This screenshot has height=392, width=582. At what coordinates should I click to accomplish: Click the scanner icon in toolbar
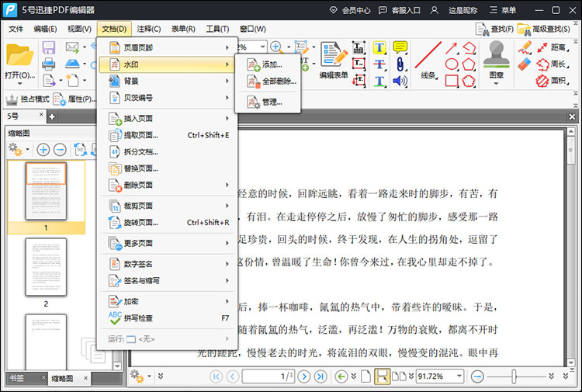coord(72,64)
